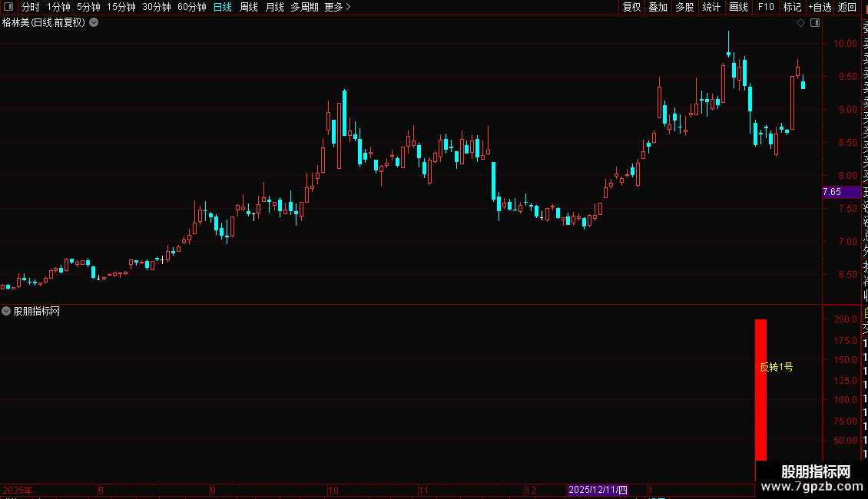Click the 反转1号 signal label
Viewport: 868px width, 499px height.
coord(777,367)
